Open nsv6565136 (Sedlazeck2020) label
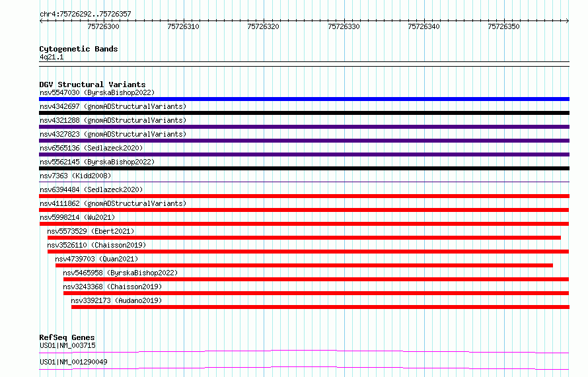The width and height of the screenshot is (588, 377). [x=91, y=148]
